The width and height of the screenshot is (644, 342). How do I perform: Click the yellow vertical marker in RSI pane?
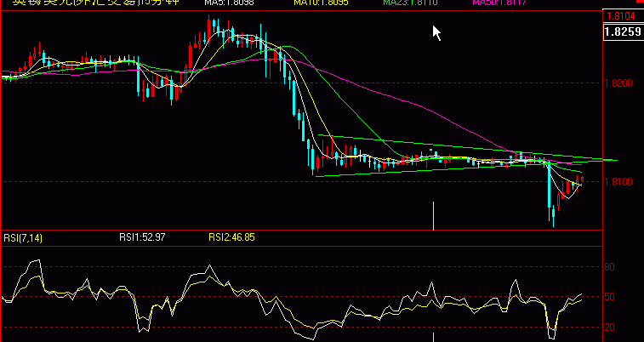click(434, 337)
